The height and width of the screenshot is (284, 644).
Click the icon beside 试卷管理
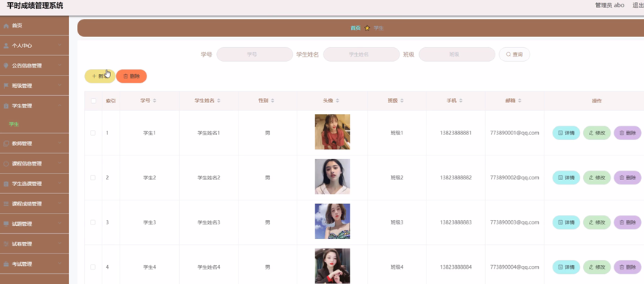6,244
